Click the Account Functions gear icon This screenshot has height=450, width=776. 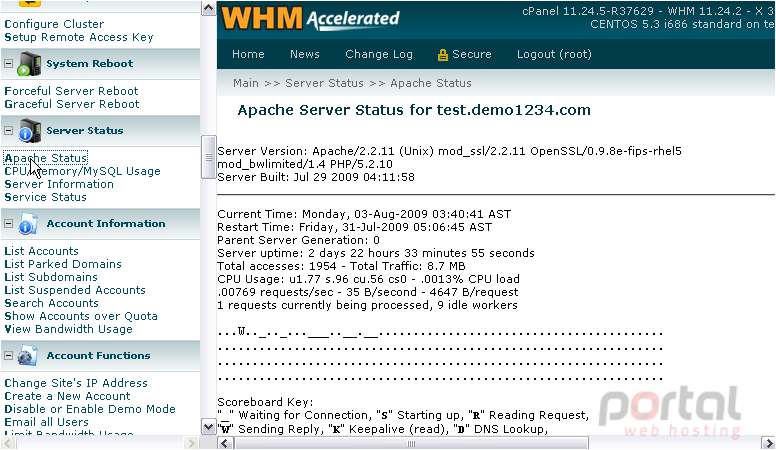[x=27, y=356]
